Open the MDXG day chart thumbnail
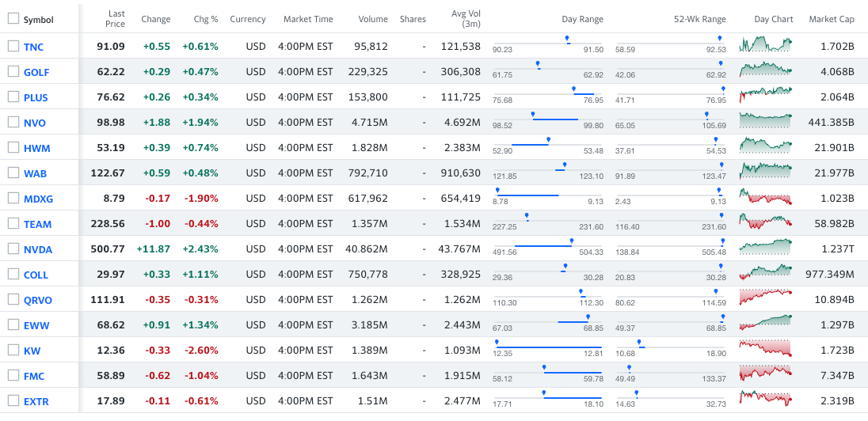The height and width of the screenshot is (421, 868). coord(766,195)
